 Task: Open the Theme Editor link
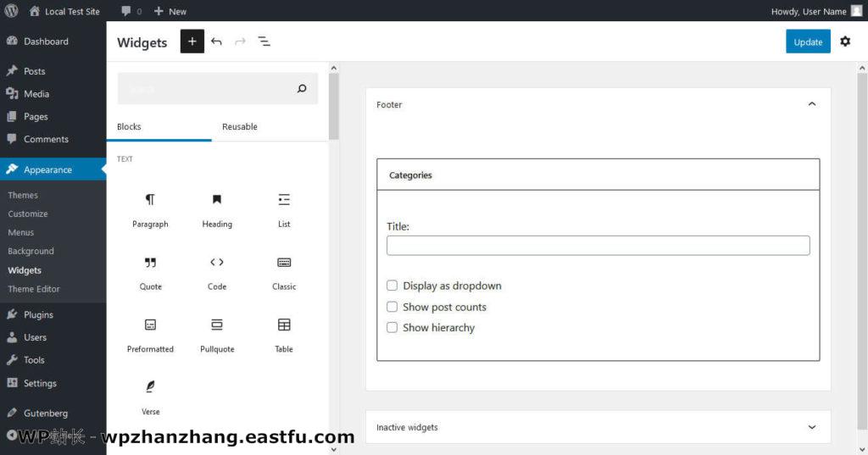click(x=34, y=289)
